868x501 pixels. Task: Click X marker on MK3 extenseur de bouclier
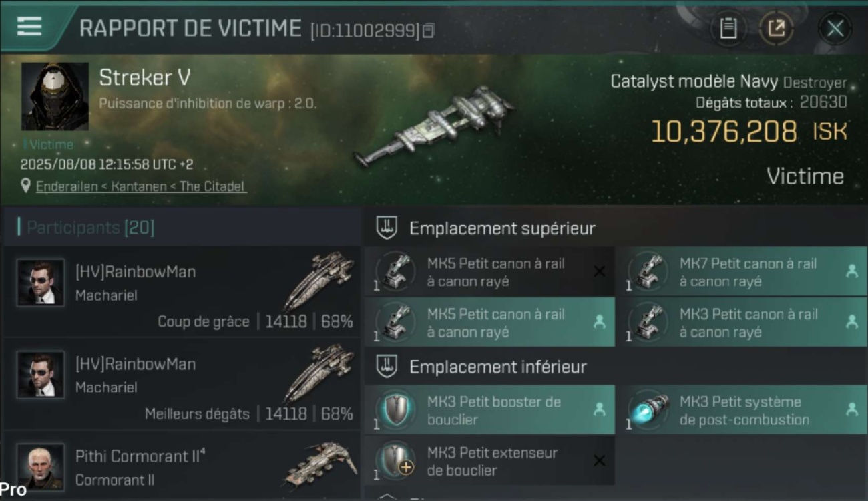point(599,460)
